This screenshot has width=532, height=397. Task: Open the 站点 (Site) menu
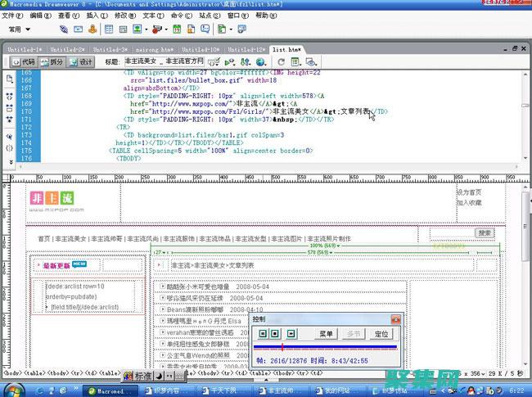point(209,15)
